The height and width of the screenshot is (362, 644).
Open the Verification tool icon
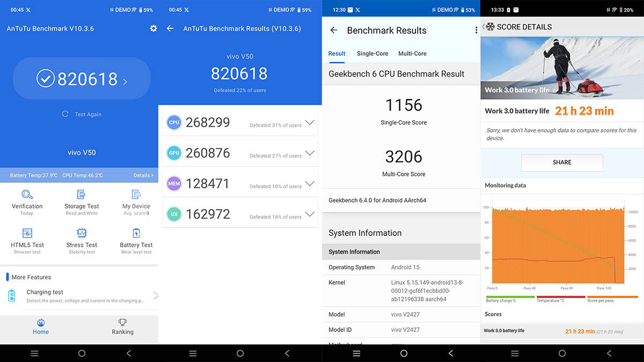pos(27,194)
